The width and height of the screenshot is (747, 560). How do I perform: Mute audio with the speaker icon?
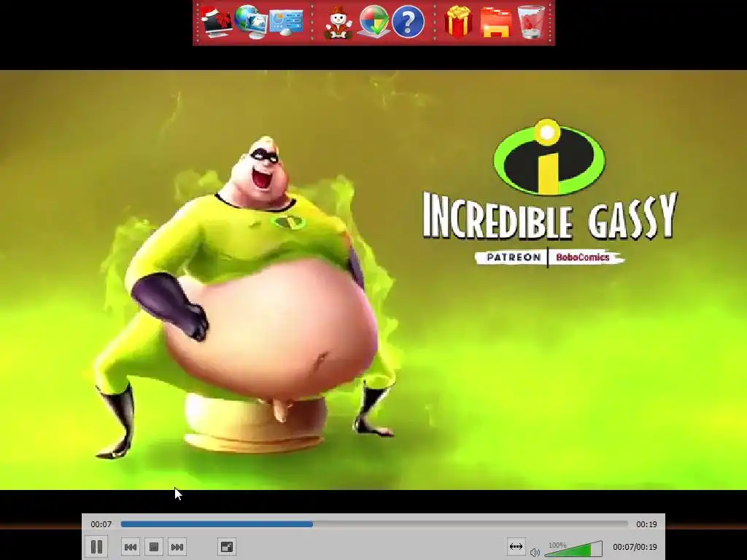[535, 553]
